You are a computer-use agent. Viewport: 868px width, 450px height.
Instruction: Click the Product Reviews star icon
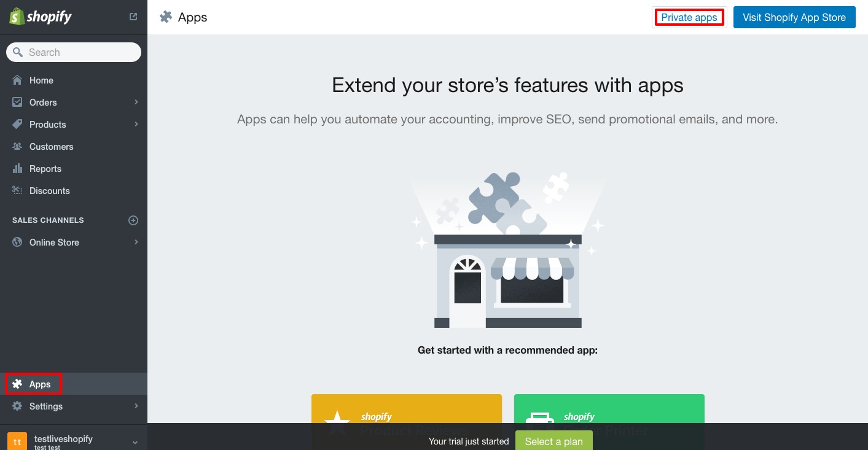(x=337, y=424)
